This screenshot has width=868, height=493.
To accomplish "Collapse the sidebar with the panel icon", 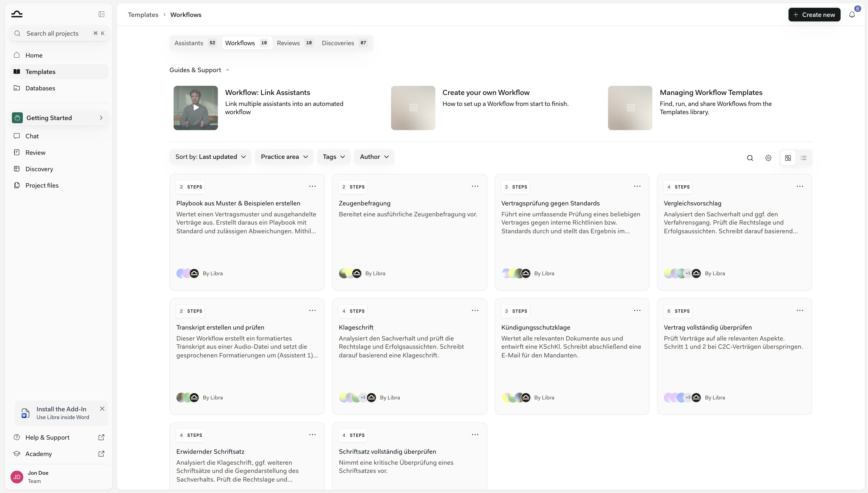I will (101, 14).
